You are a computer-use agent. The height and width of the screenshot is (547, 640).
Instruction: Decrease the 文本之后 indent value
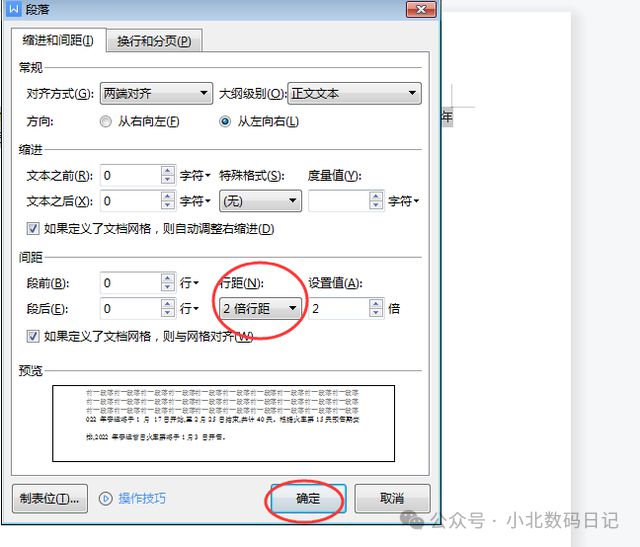[168, 206]
